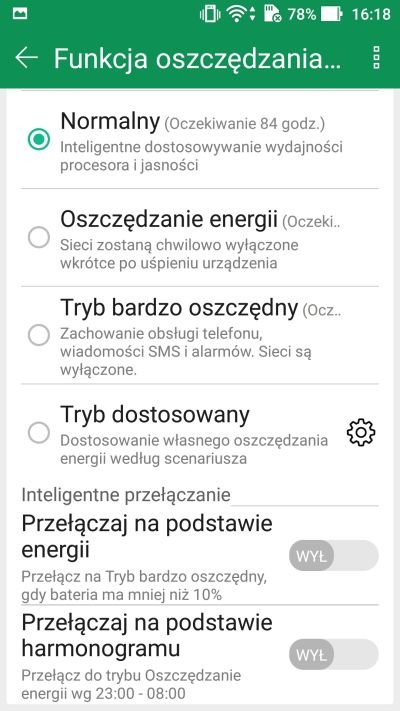Select Tryb dostosowany radio button
This screenshot has width=400, height=711.
[39, 433]
